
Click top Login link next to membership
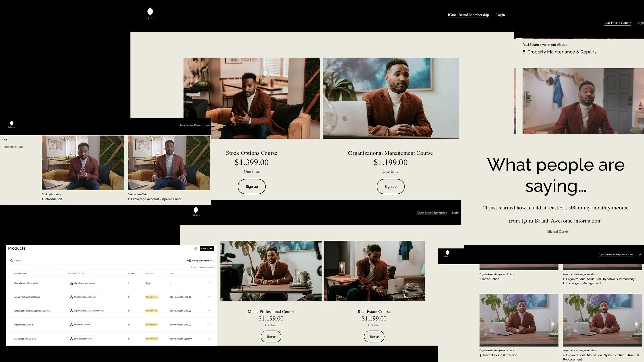tap(500, 15)
